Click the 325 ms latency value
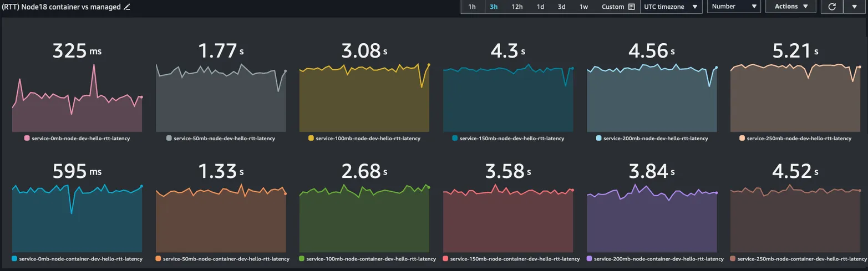The image size is (868, 271). coord(77,51)
